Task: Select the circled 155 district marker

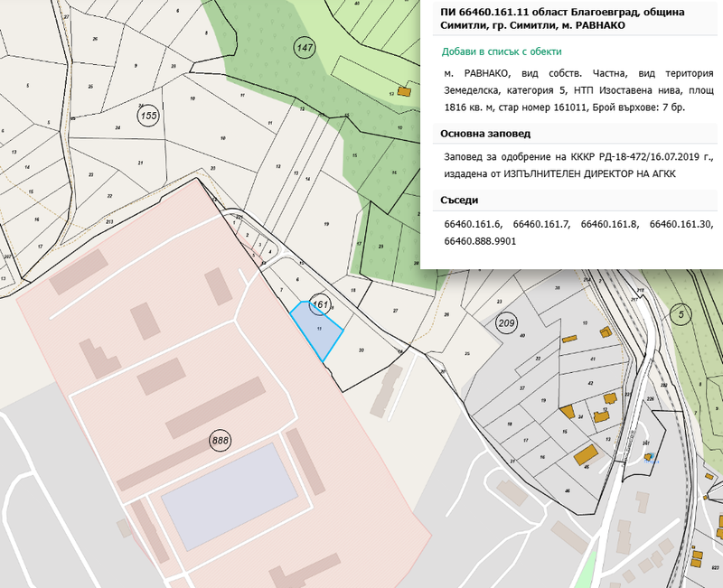Action: pyautogui.click(x=147, y=115)
